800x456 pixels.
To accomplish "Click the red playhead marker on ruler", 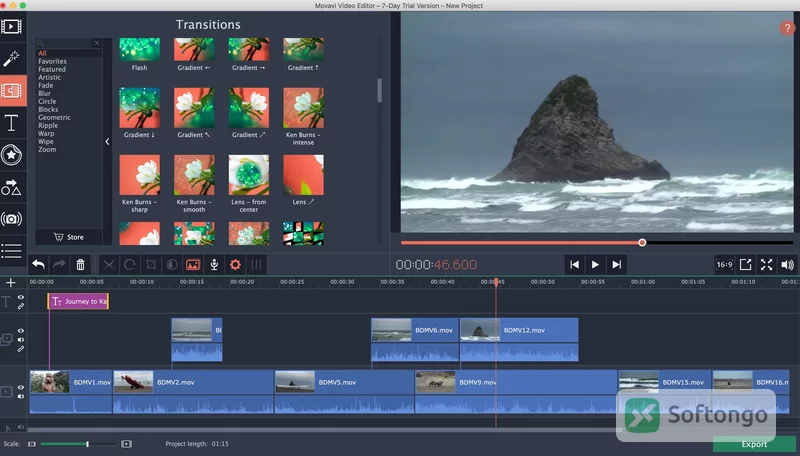I will 495,282.
